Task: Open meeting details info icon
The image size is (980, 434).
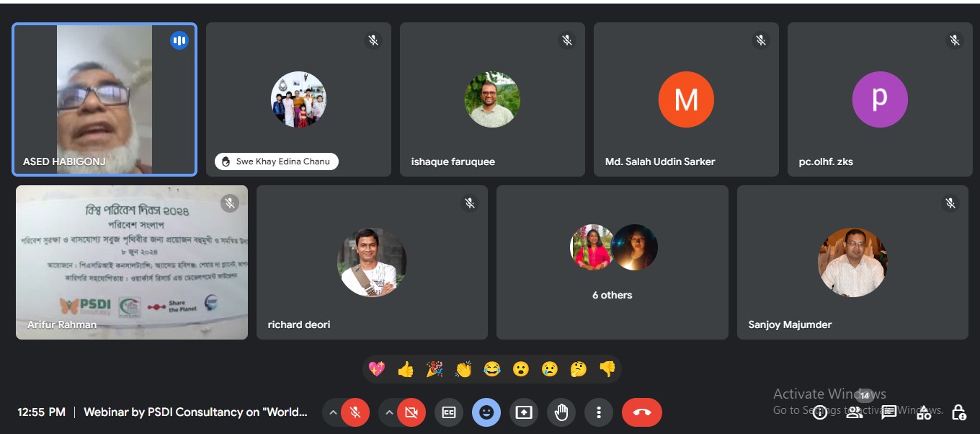Action: tap(819, 412)
